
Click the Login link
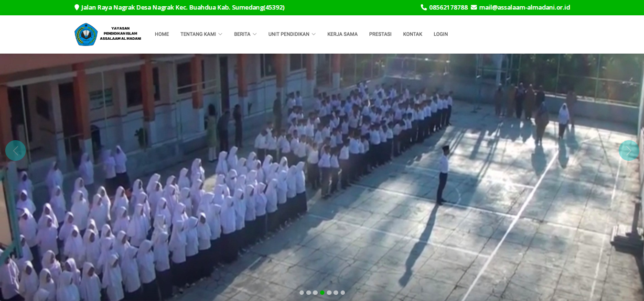point(440,34)
